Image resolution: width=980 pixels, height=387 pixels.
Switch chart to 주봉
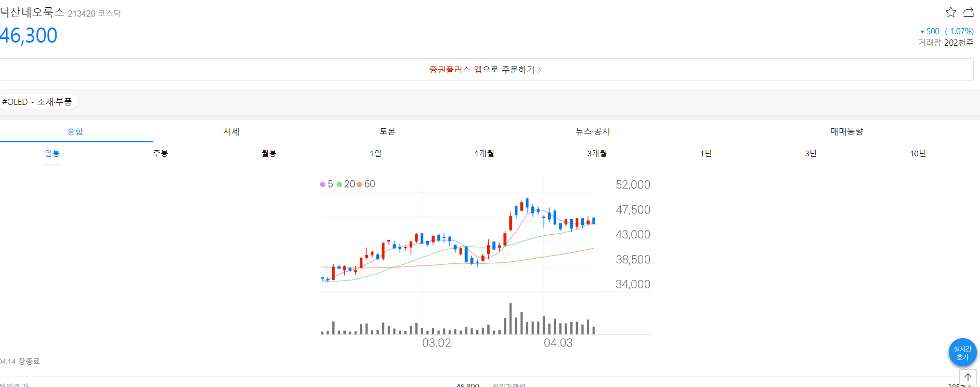pos(160,153)
